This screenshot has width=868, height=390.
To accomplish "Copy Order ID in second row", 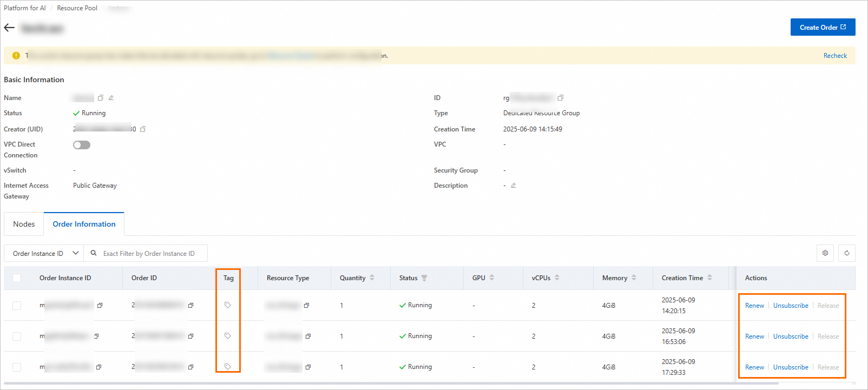I will [190, 336].
